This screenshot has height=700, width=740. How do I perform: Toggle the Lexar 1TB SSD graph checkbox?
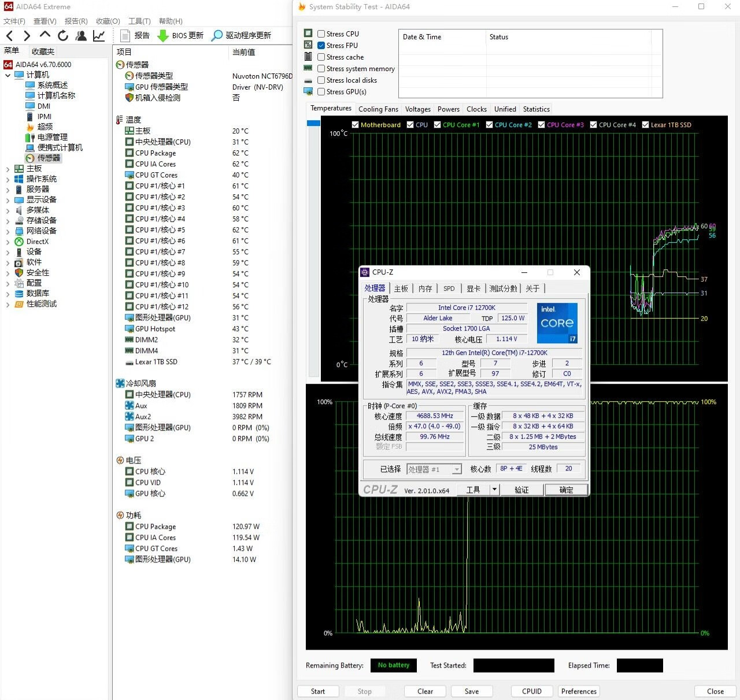[x=646, y=125]
